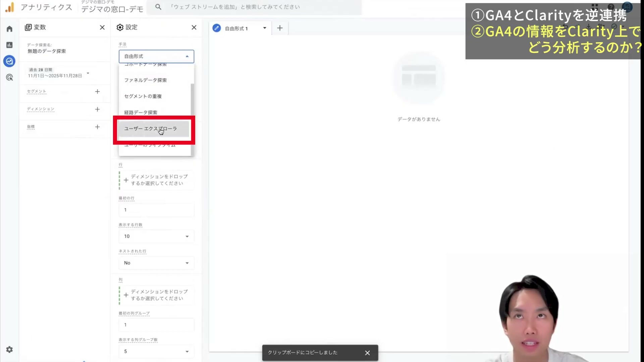Click the セグメント section label
This screenshot has height=362, width=644.
[x=37, y=92]
